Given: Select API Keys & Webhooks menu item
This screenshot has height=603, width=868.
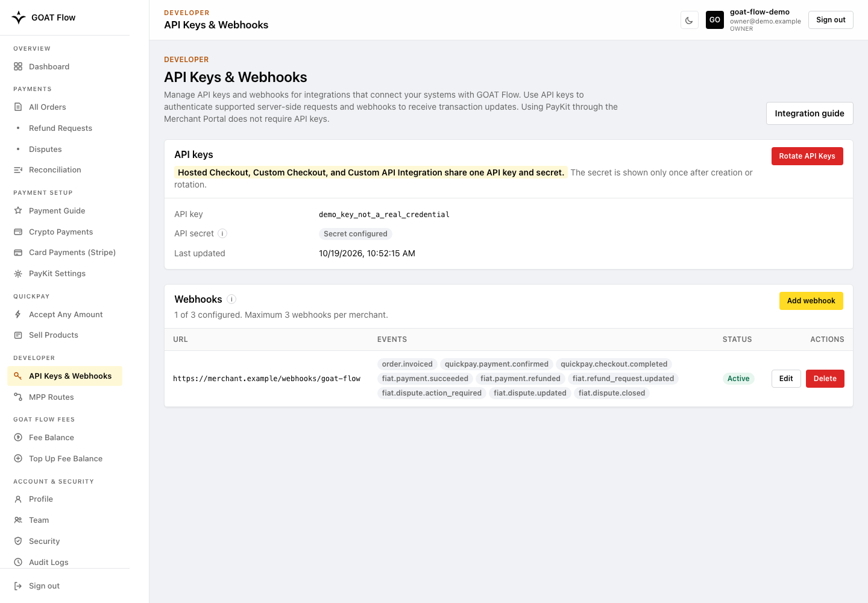Looking at the screenshot, I should (64, 376).
